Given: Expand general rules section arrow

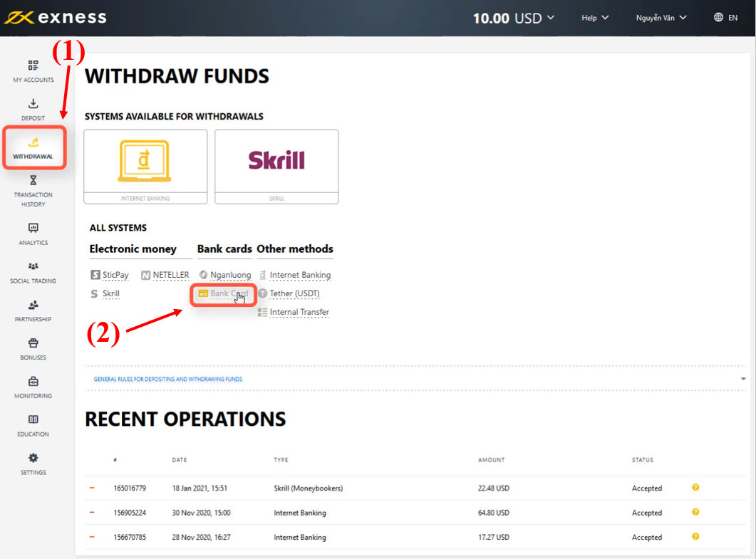Looking at the screenshot, I should (x=743, y=379).
